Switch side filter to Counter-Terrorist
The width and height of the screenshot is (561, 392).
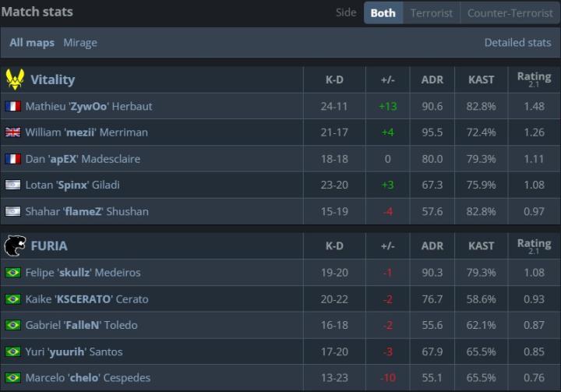coord(510,13)
